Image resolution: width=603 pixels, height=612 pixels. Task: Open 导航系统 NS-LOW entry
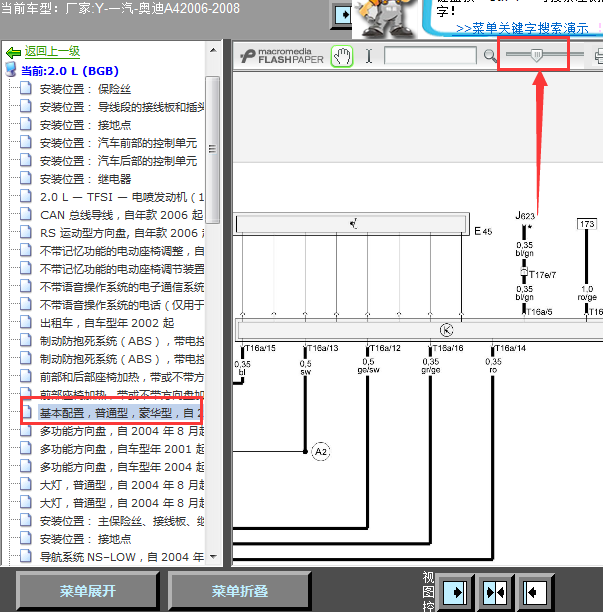pyautogui.click(x=122, y=557)
